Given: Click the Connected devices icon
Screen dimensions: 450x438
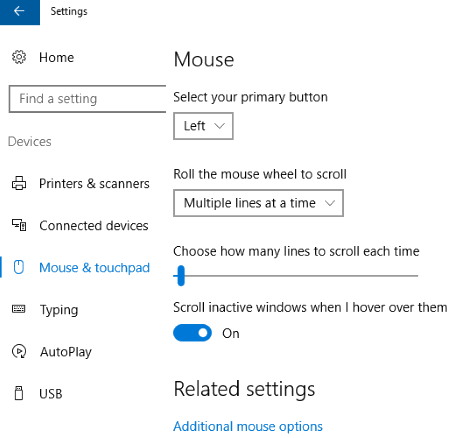Looking at the screenshot, I should point(19,225).
